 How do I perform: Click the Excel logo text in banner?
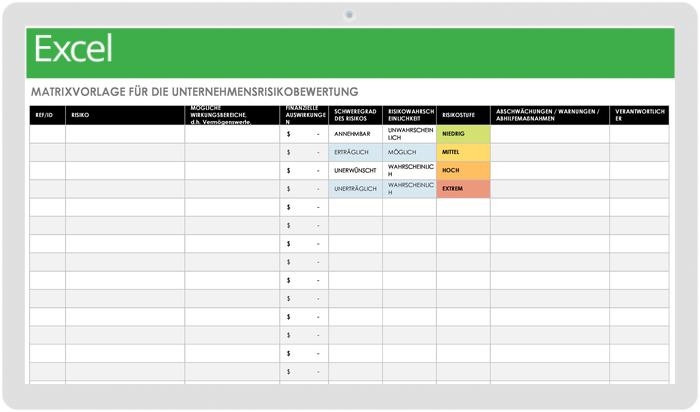click(73, 49)
